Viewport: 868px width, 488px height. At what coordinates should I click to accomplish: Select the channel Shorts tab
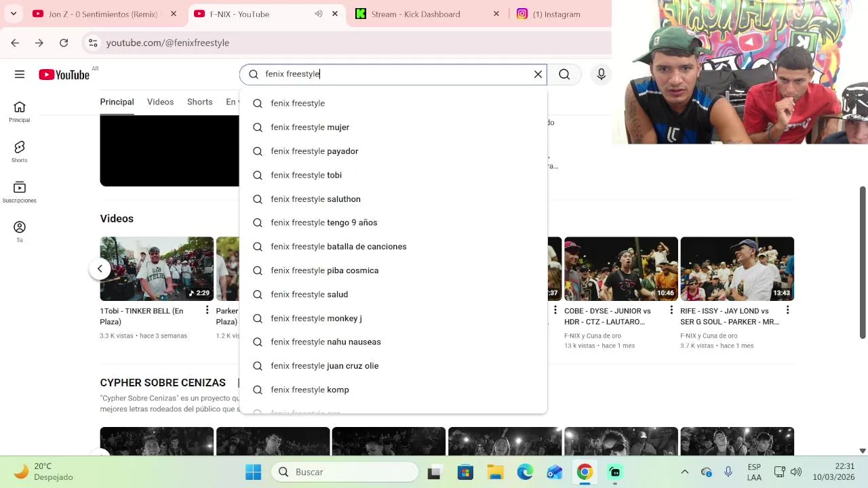click(x=199, y=102)
